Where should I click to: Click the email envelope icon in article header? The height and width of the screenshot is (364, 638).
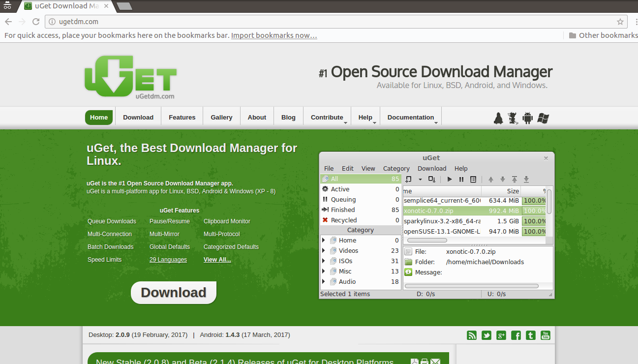[x=435, y=363]
